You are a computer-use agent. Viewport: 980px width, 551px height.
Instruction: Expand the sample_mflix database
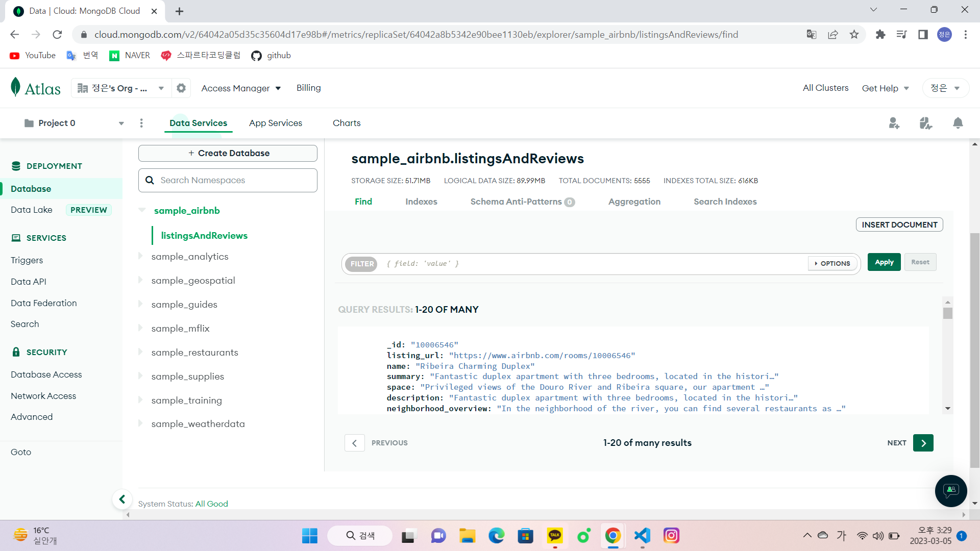point(140,328)
